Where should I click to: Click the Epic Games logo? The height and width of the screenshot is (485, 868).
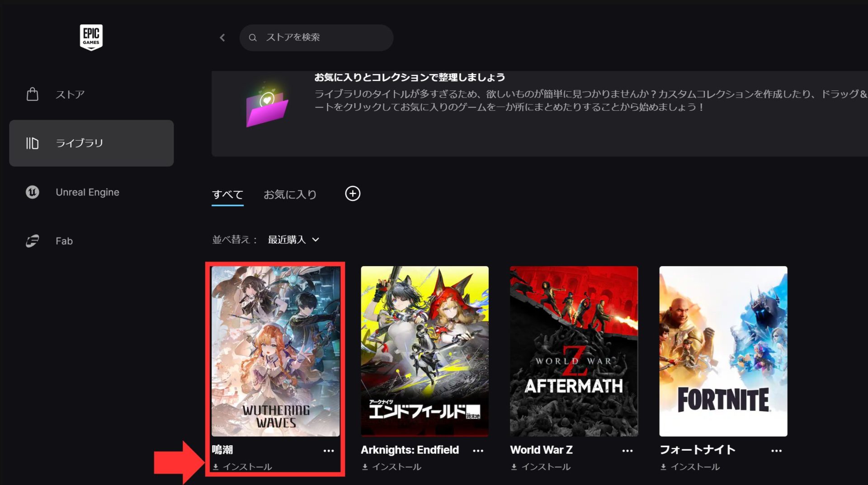(x=91, y=37)
